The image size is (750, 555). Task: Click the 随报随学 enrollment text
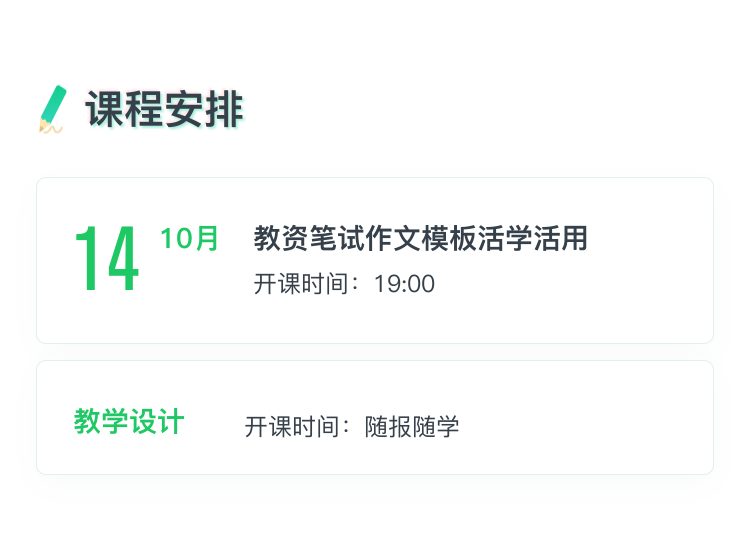(412, 426)
